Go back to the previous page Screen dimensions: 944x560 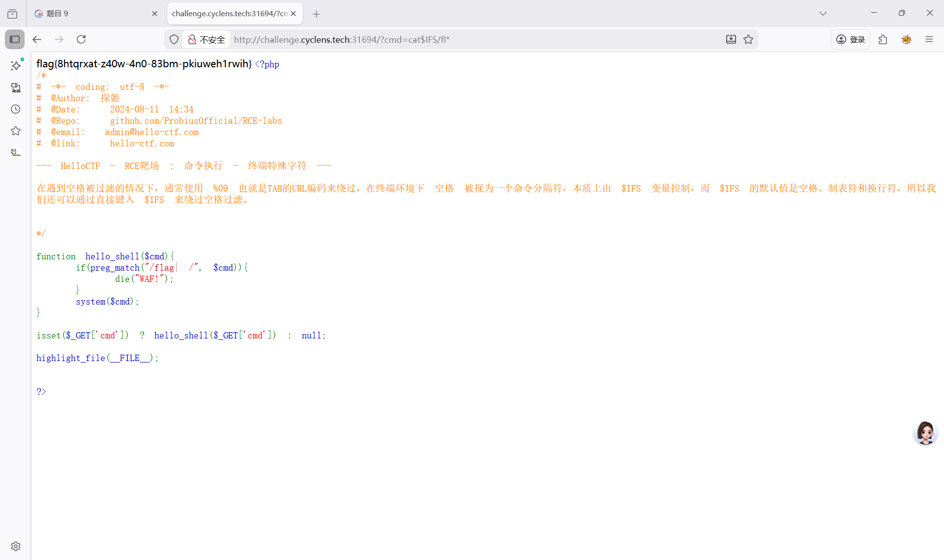click(x=37, y=39)
